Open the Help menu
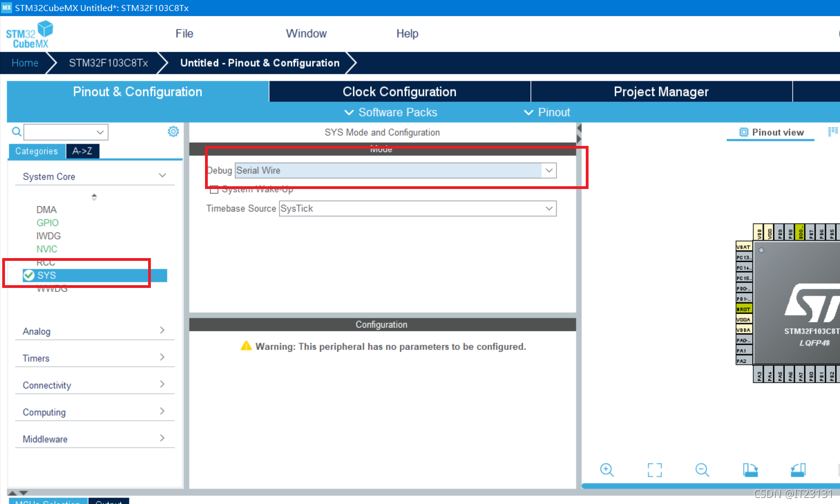The height and width of the screenshot is (504, 840). pos(407,34)
